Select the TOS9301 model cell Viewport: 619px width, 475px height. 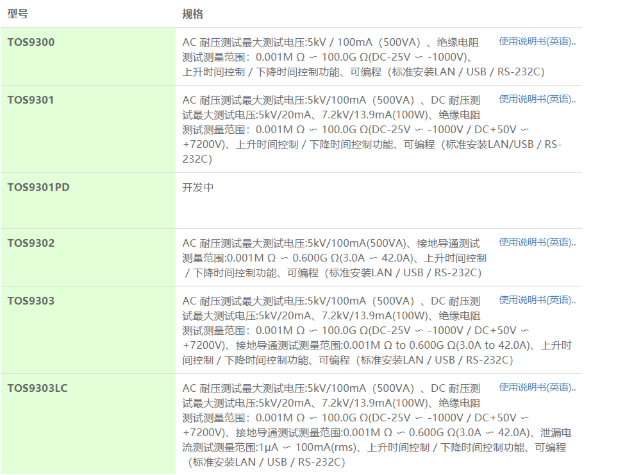click(x=88, y=129)
